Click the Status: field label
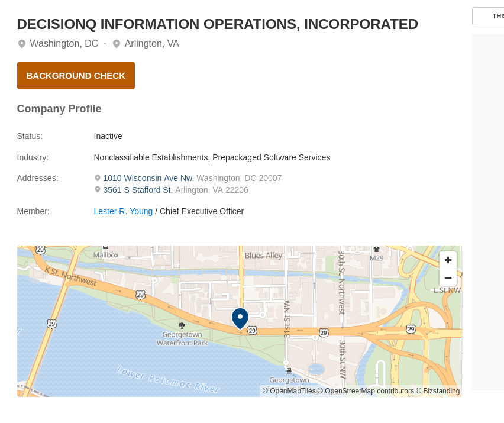 pos(30,136)
